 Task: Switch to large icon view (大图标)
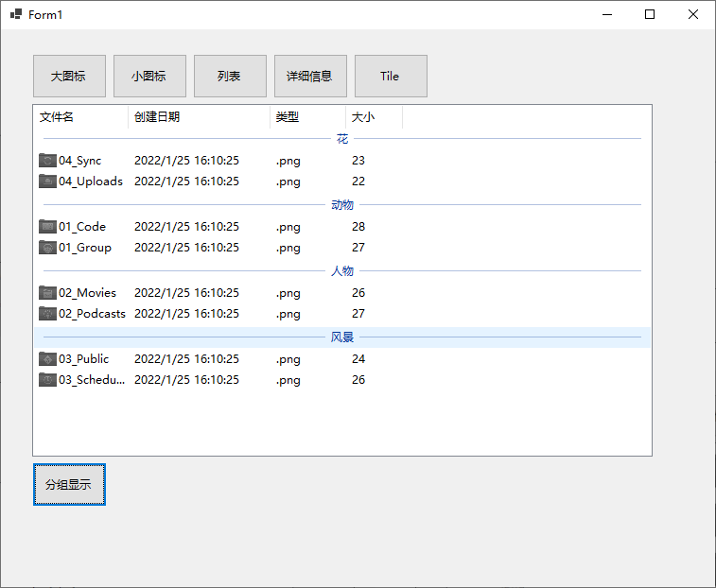click(x=69, y=77)
